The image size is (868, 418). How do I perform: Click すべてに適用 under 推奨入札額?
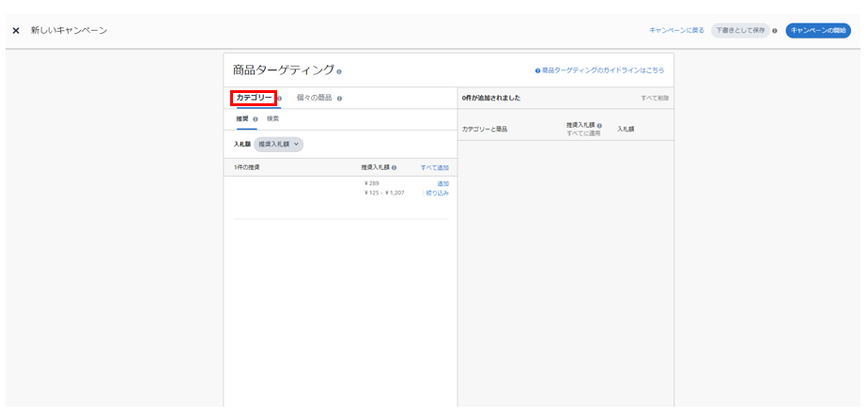coord(583,133)
